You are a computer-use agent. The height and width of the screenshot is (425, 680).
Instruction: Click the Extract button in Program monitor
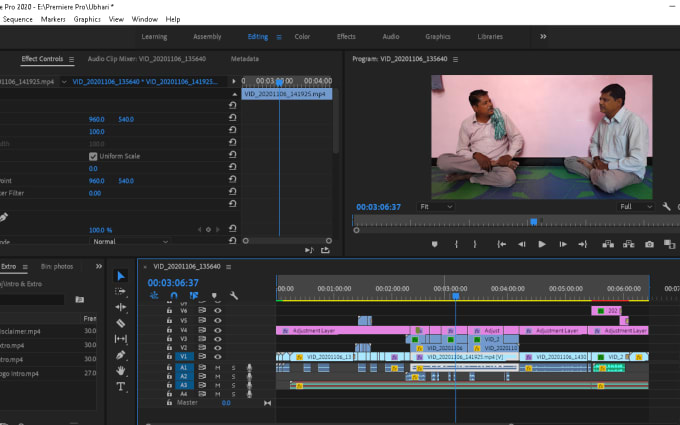pyautogui.click(x=628, y=245)
